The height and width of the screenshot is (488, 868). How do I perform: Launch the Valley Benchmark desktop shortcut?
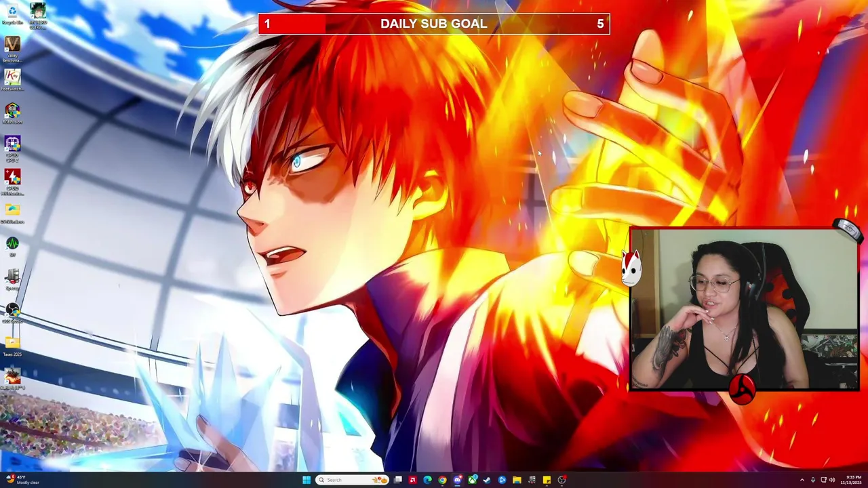point(12,49)
